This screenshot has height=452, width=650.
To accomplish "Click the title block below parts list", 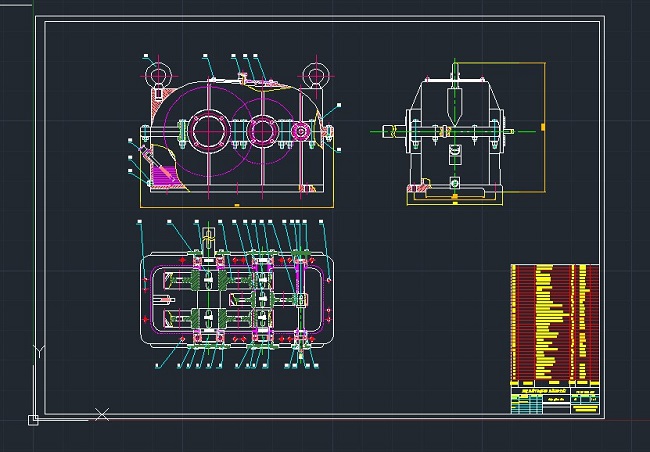I will tap(554, 398).
